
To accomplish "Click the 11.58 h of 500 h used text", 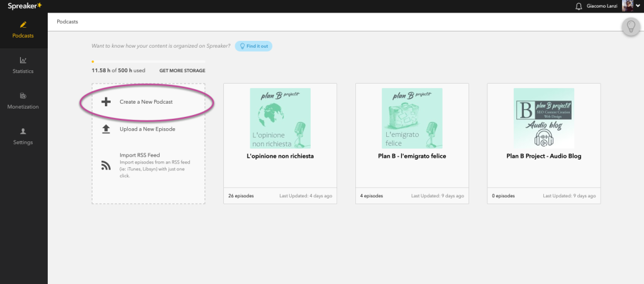I will tap(118, 70).
